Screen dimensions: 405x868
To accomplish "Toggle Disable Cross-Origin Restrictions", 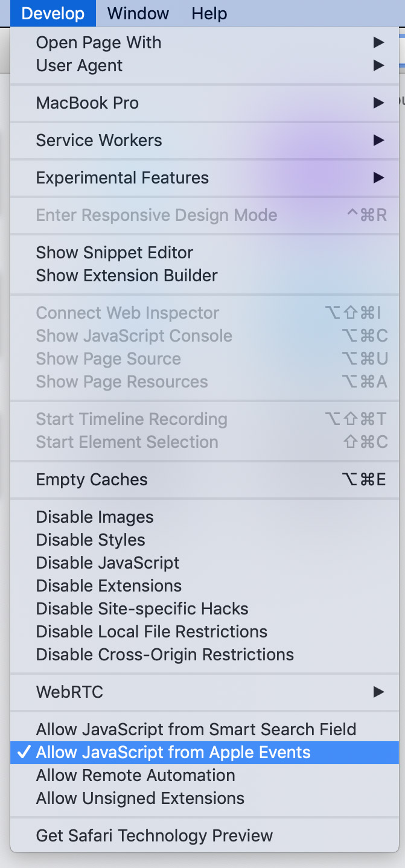I will pyautogui.click(x=165, y=654).
